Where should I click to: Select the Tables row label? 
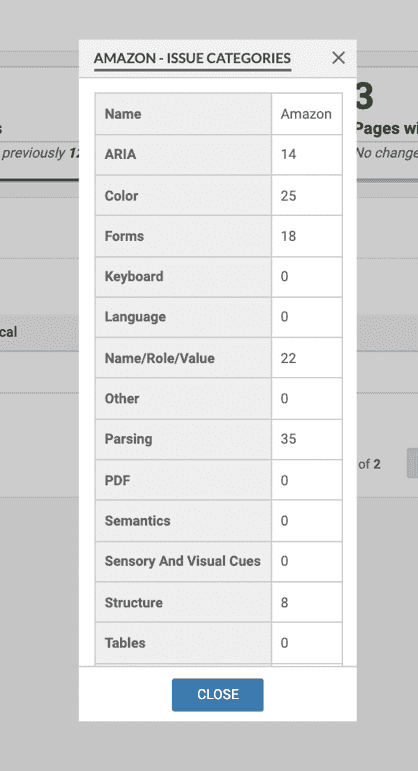pos(183,643)
